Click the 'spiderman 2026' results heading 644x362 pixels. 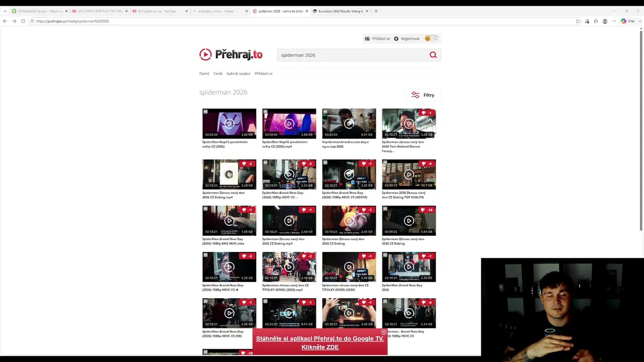(x=223, y=92)
